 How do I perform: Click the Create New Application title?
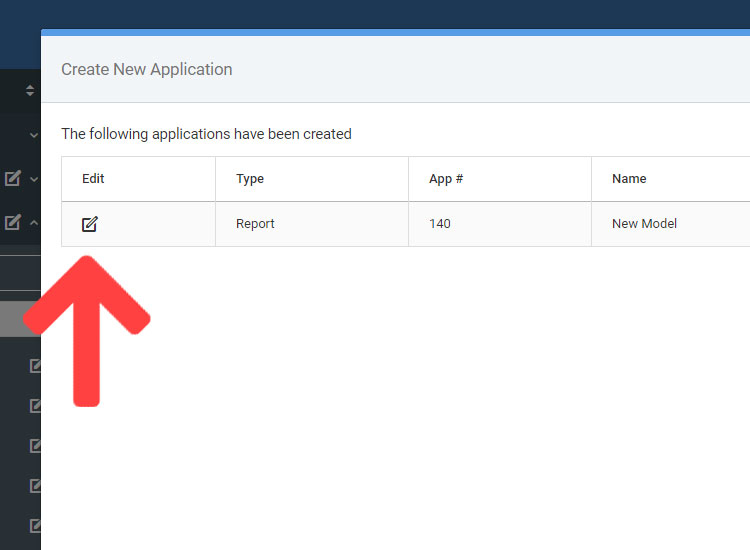(x=147, y=69)
